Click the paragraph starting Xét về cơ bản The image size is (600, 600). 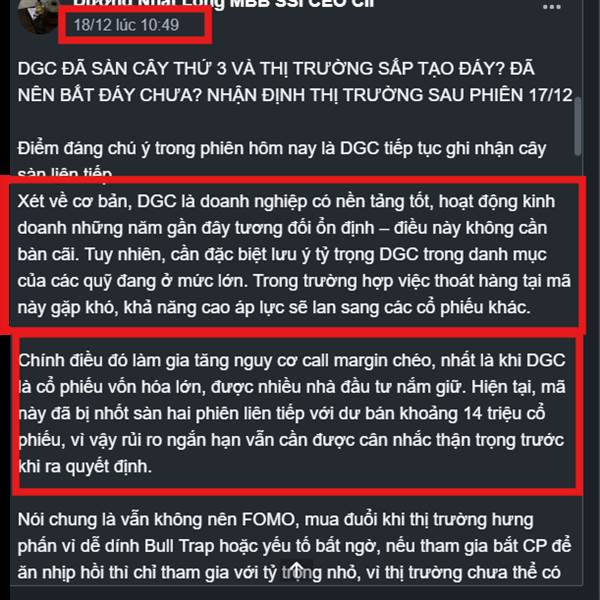pos(294,254)
